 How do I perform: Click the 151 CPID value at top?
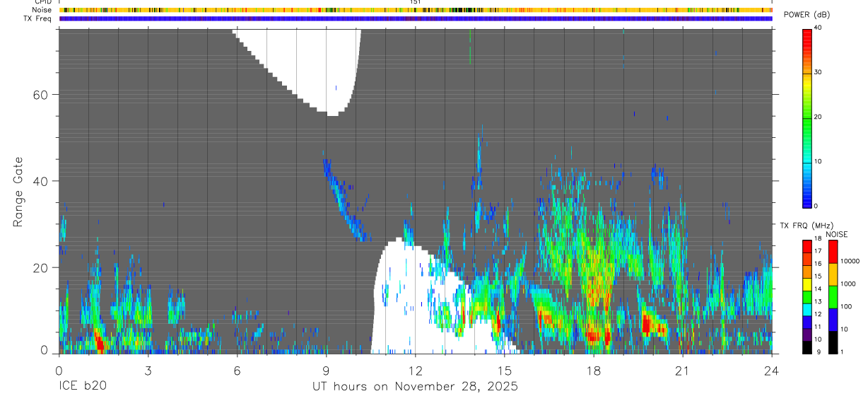pos(415,2)
